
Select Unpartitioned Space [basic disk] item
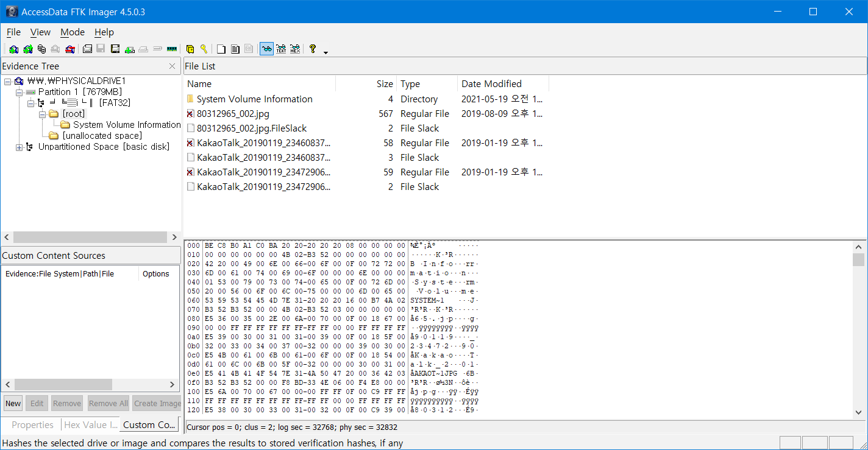(104, 147)
